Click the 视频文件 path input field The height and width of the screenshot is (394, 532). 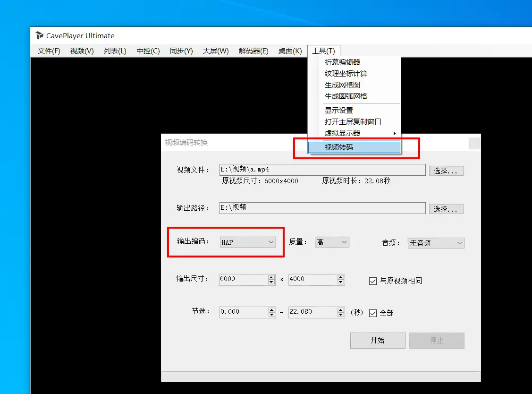322,170
